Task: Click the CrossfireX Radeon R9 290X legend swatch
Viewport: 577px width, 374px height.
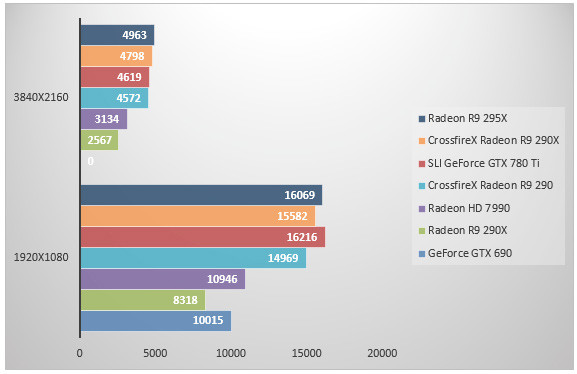Action: [422, 141]
